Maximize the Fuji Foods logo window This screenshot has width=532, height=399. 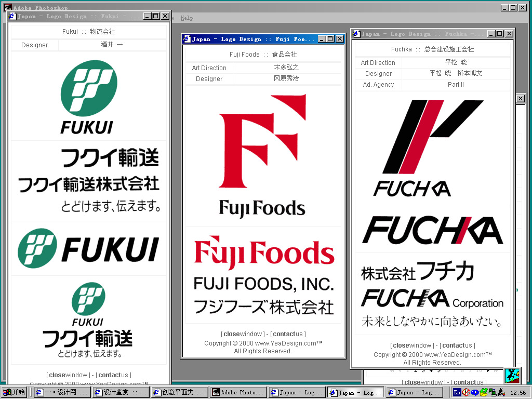(x=330, y=39)
